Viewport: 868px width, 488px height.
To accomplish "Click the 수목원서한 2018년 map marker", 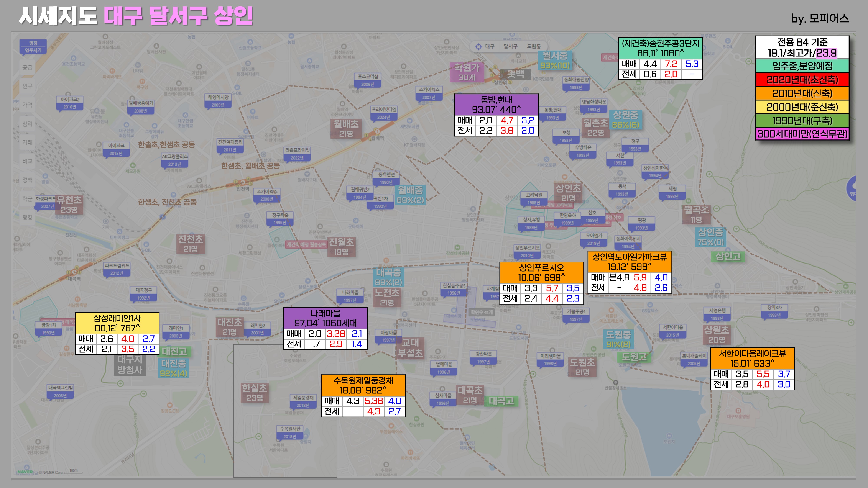I will coord(290,432).
